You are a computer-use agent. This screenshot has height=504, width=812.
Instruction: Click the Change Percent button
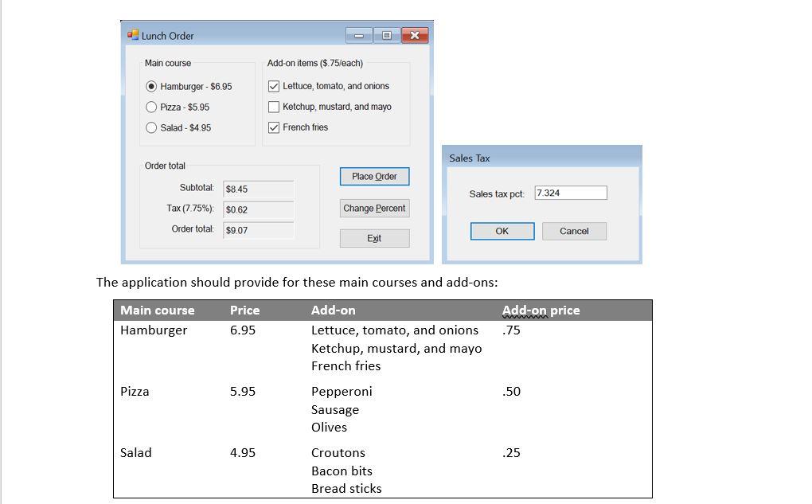(x=374, y=208)
